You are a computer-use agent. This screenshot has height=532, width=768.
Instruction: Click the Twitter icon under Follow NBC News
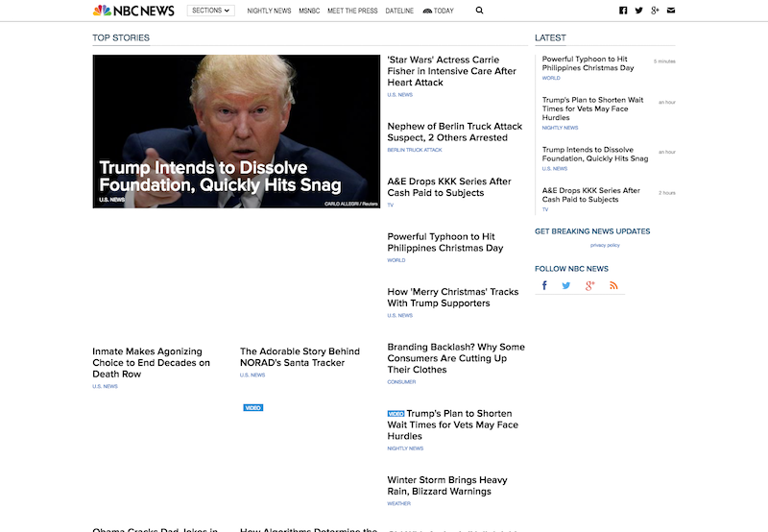pos(566,285)
